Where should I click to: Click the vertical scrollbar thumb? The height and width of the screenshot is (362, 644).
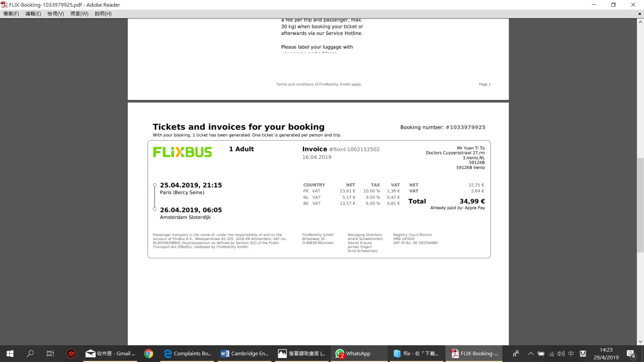pos(640,205)
